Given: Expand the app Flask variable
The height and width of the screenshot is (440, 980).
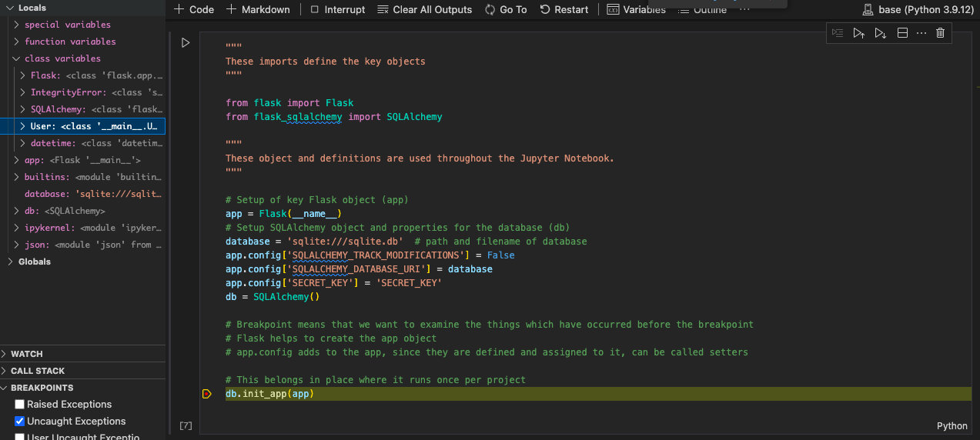Looking at the screenshot, I should (17, 160).
